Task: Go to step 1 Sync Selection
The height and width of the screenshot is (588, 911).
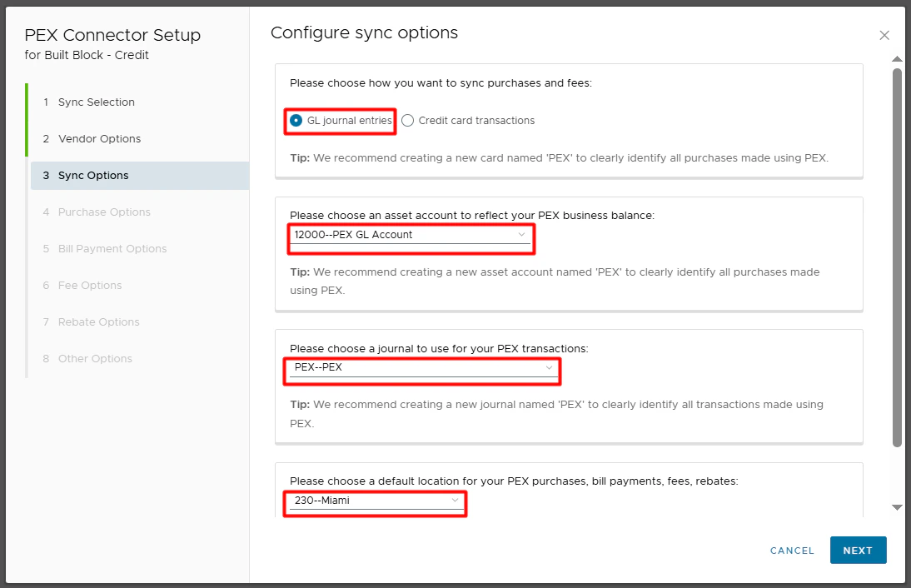Action: pyautogui.click(x=139, y=102)
